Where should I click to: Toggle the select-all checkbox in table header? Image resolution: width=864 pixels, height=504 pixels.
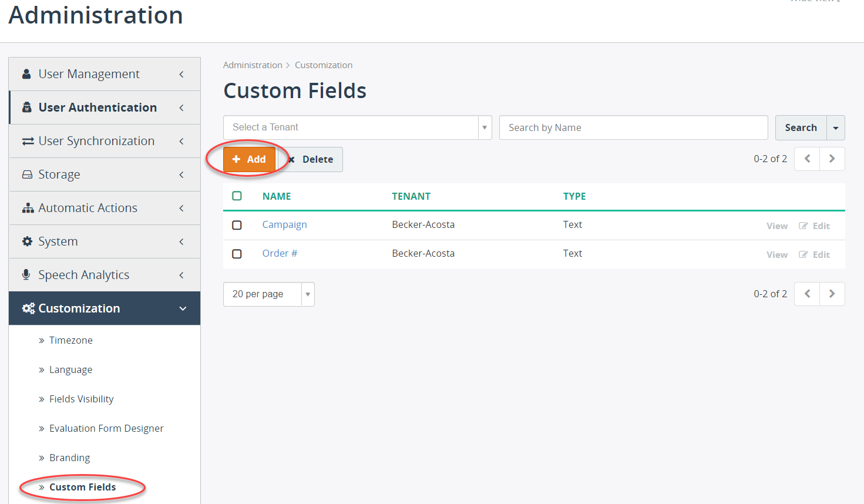237,196
